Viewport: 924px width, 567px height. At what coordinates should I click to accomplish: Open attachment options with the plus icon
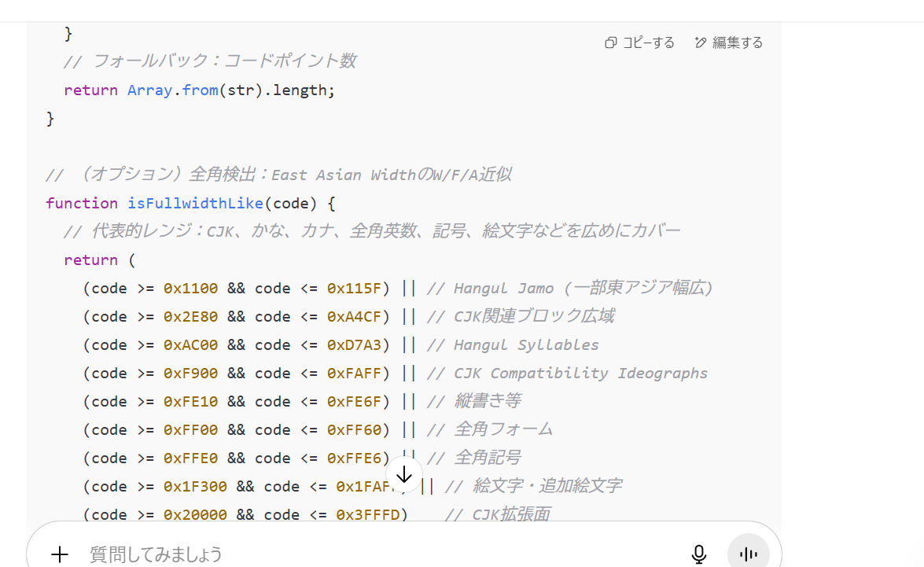[60, 554]
